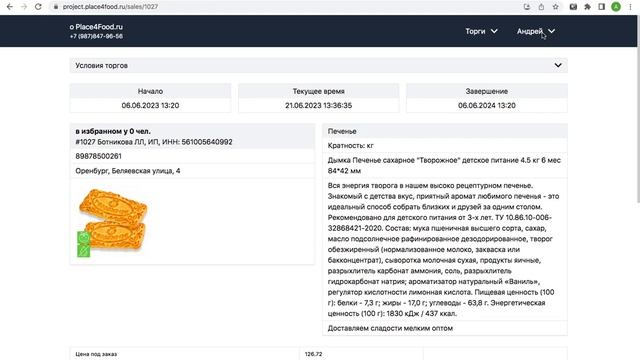Open Chrome three-dot menu

click(630, 7)
